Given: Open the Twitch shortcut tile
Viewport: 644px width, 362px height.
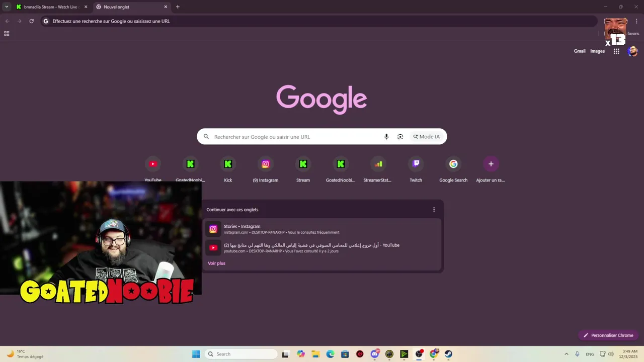Looking at the screenshot, I should (x=416, y=169).
